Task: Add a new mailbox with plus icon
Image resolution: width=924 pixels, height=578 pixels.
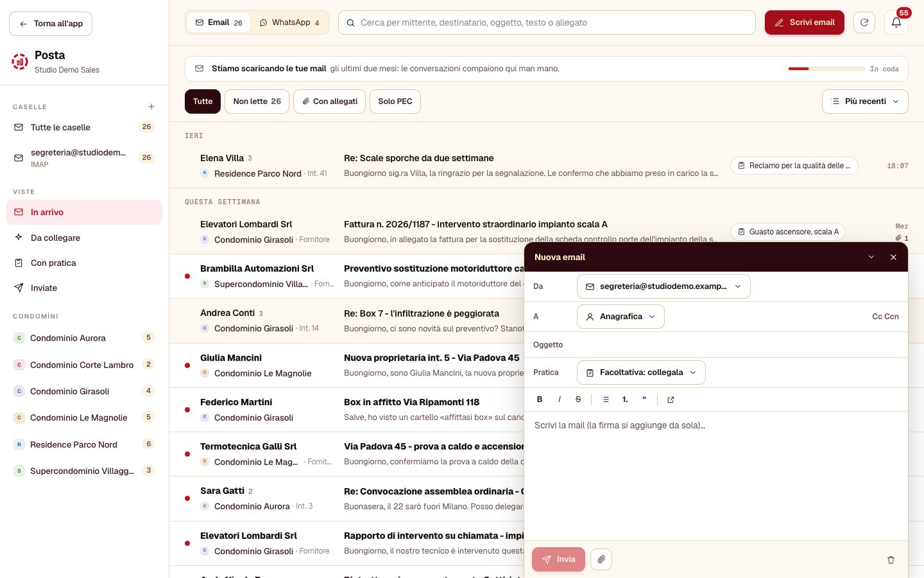Action: pyautogui.click(x=151, y=107)
